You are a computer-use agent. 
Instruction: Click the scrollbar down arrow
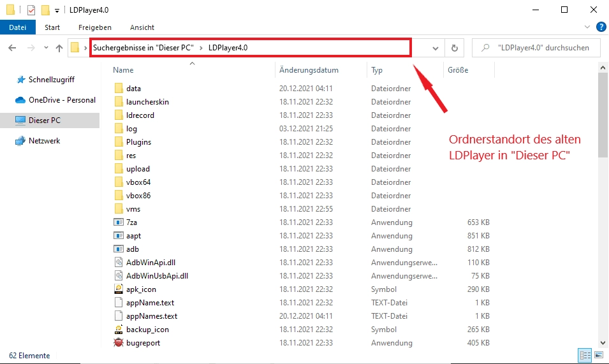coord(603,343)
